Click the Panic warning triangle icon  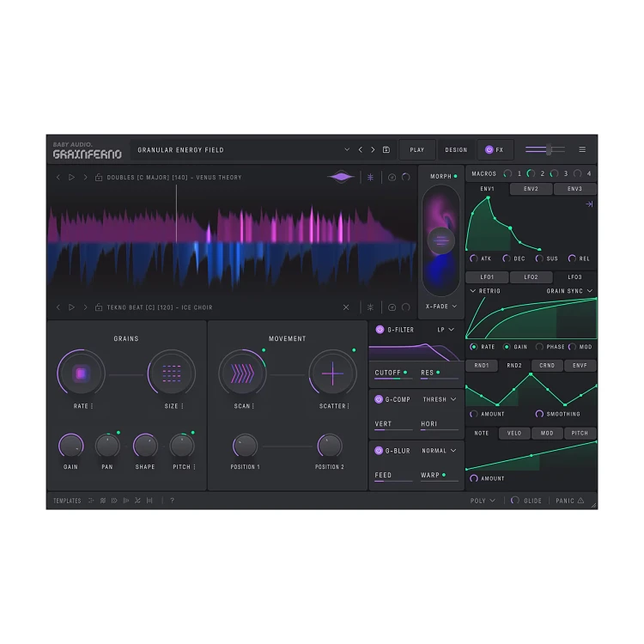[580, 501]
